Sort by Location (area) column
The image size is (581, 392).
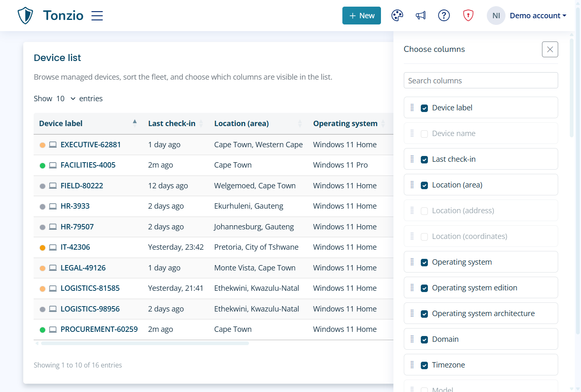click(258, 124)
